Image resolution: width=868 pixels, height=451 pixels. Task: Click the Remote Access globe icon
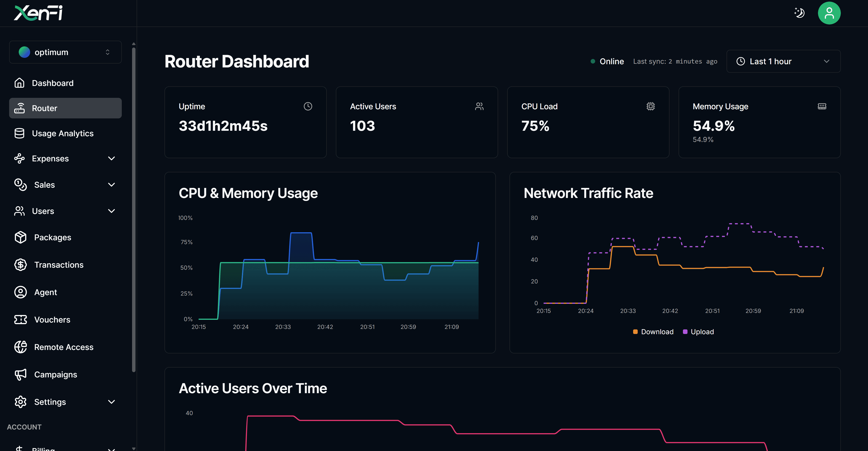tap(21, 347)
